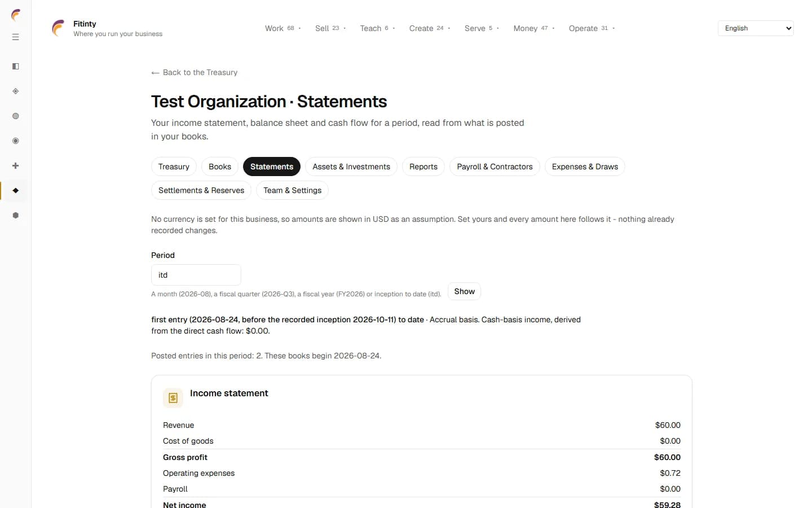Image resolution: width=812 pixels, height=508 pixels.
Task: Click the solid black diamond sidebar icon
Action: [16, 191]
